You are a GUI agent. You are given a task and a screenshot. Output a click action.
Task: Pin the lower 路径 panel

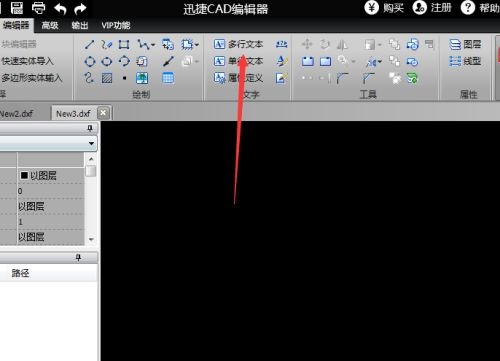[78, 257]
